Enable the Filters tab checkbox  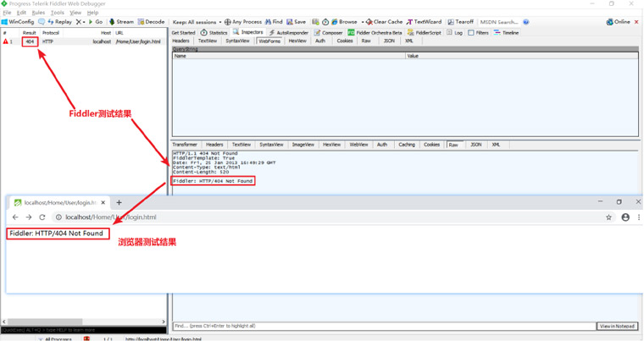[x=471, y=33]
